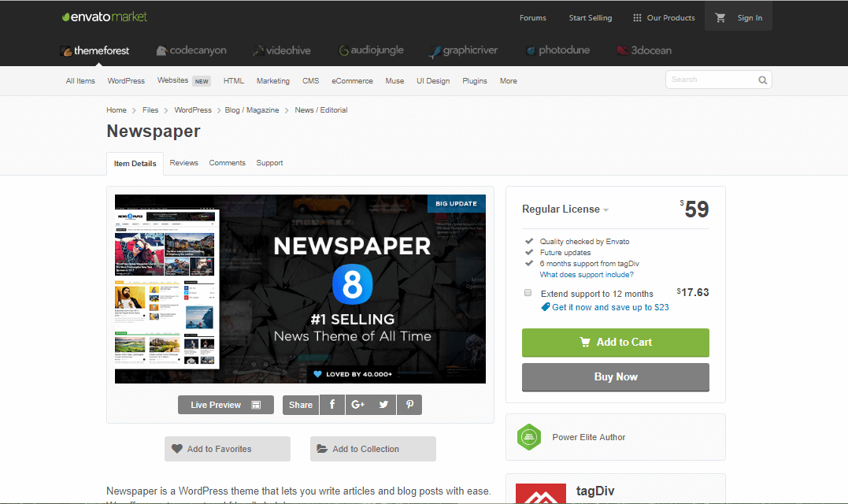This screenshot has width=848, height=504.
Task: Switch to the Item Details tab
Action: pyautogui.click(x=135, y=163)
